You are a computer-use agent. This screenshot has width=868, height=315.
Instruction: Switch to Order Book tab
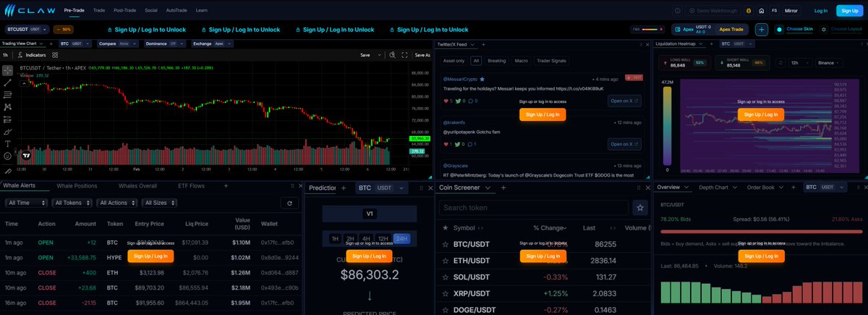click(x=759, y=188)
